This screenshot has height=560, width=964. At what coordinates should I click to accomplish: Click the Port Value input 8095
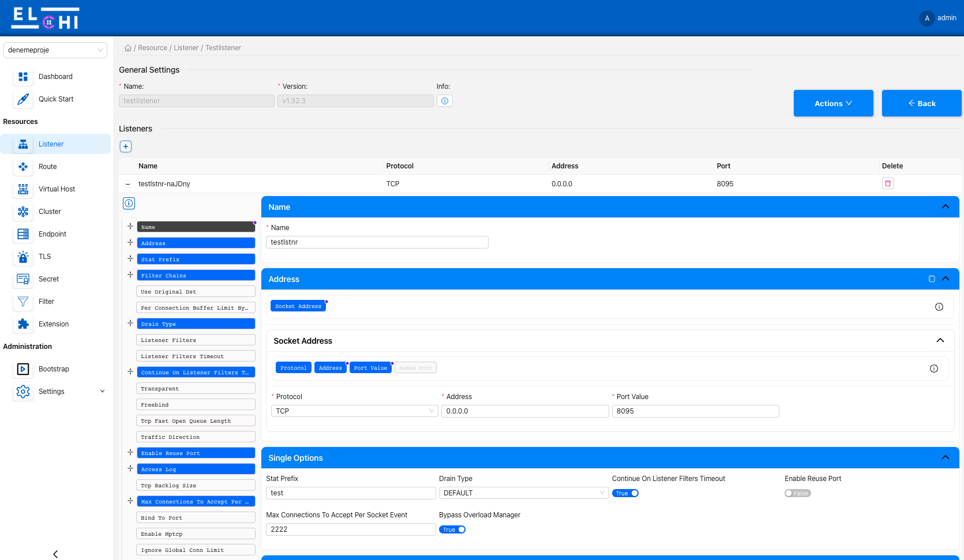click(695, 411)
